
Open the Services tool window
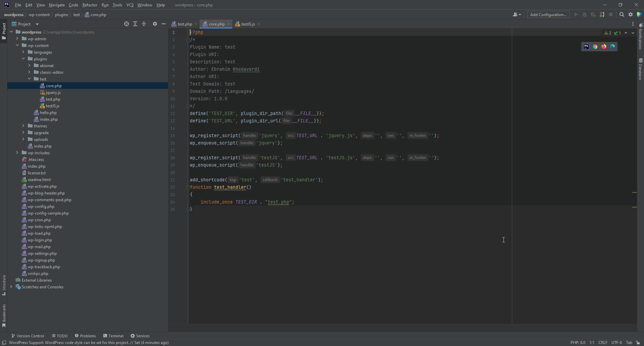point(140,336)
